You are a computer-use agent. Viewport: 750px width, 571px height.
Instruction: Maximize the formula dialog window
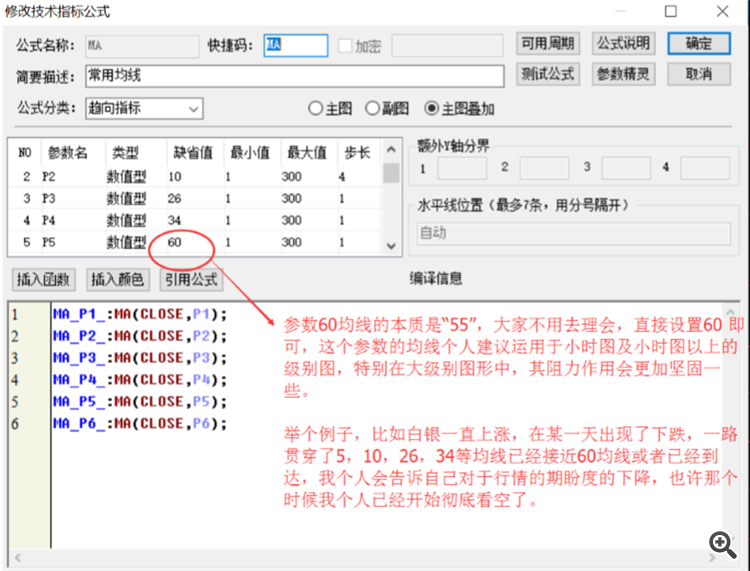671,11
